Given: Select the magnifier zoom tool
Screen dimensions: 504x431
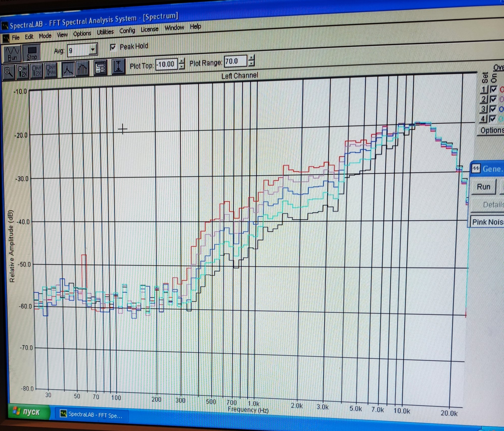Looking at the screenshot, I should click(x=8, y=72).
